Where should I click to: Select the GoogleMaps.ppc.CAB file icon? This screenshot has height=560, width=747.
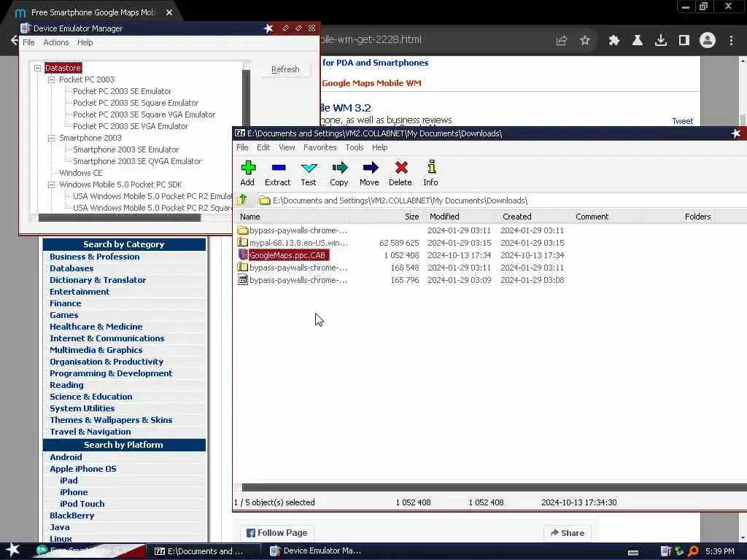coord(243,254)
